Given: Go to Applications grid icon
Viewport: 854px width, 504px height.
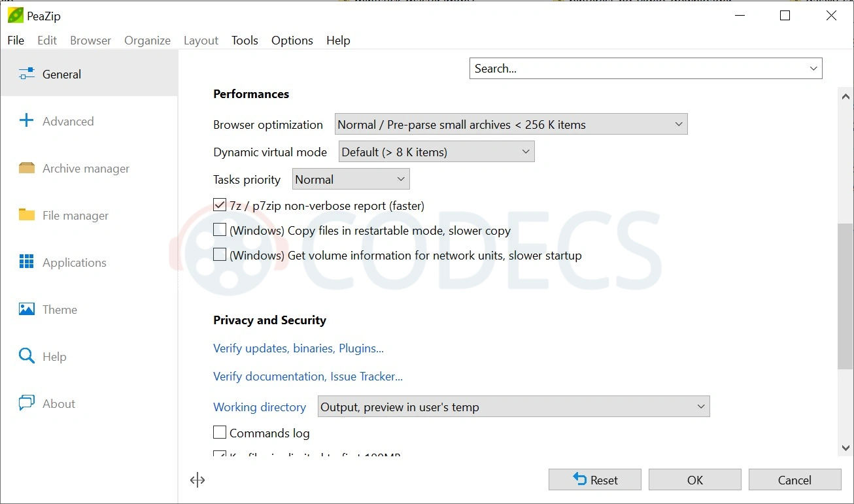Looking at the screenshot, I should [x=26, y=262].
